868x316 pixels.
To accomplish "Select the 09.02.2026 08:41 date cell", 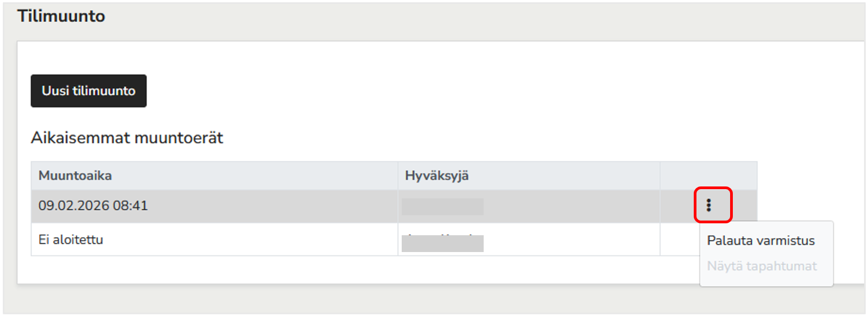I will (93, 205).
